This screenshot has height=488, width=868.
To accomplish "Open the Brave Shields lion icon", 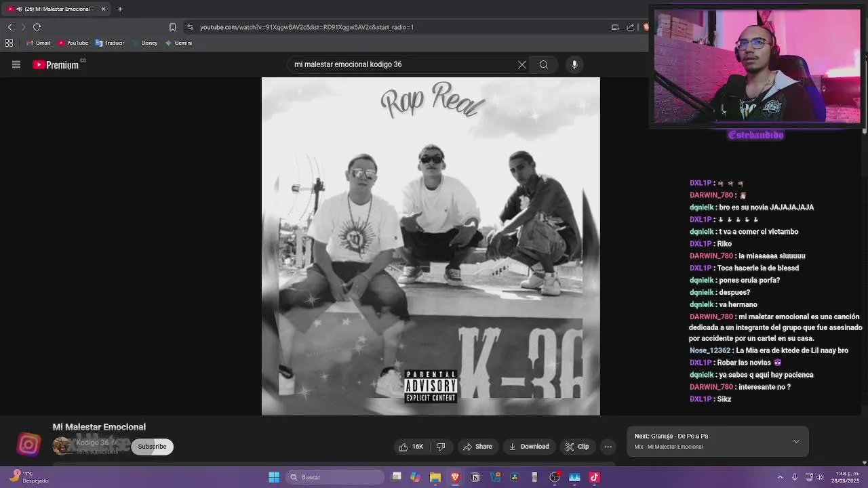I will pyautogui.click(x=646, y=27).
